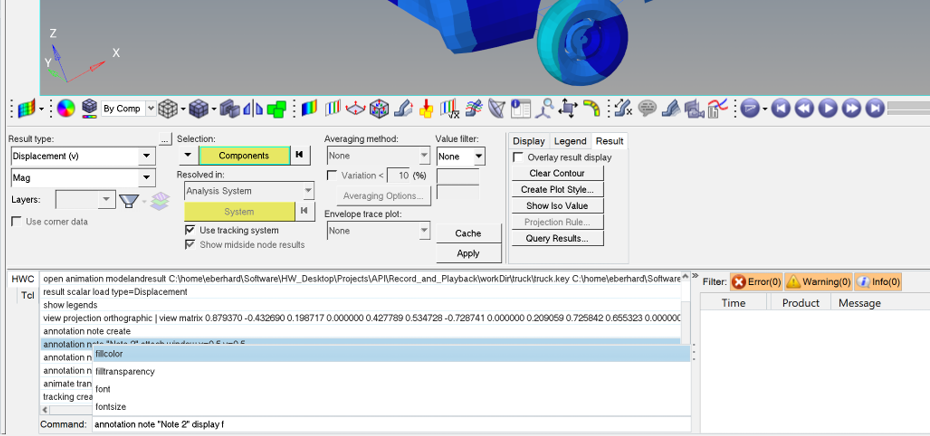
Task: Open the Mag component dropdown
Action: (146, 177)
